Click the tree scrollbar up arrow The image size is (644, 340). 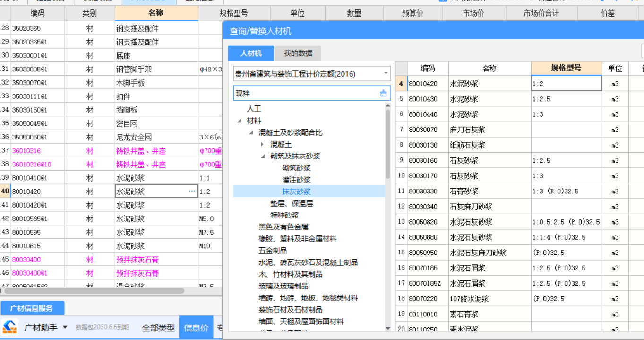point(388,106)
